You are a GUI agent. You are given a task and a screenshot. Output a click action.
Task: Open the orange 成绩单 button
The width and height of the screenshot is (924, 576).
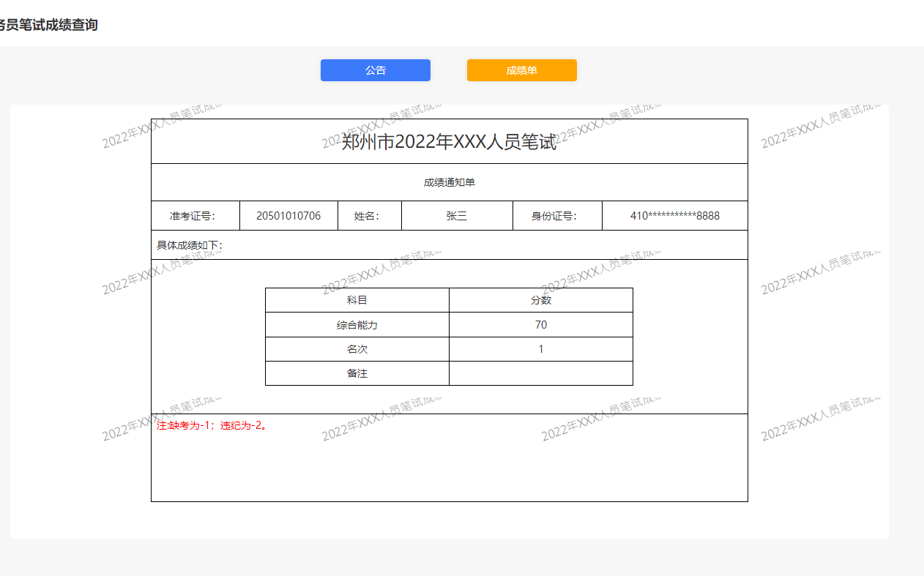click(521, 70)
